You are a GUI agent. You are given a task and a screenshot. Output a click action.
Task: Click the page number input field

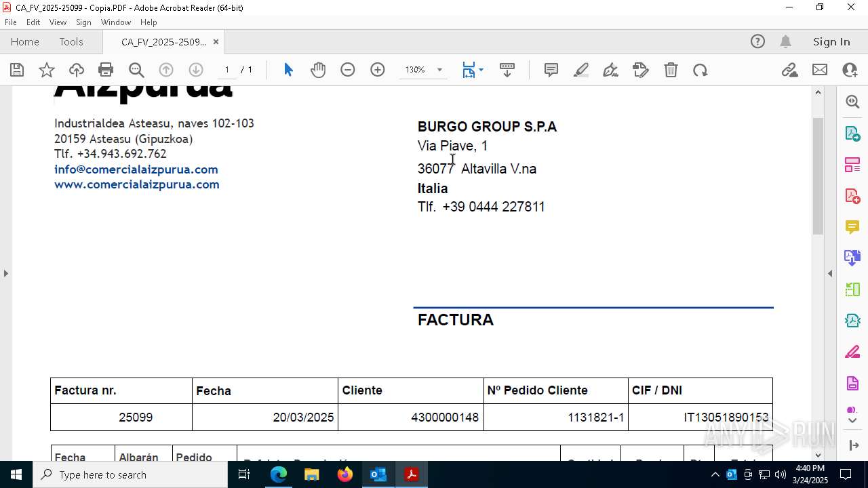coord(226,70)
